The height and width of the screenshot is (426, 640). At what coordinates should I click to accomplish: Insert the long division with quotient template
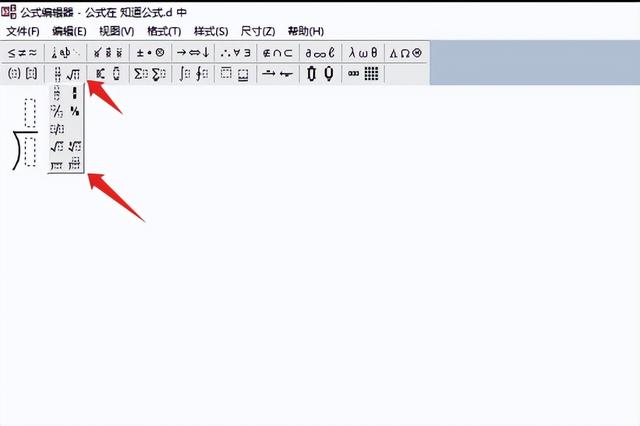point(74,163)
